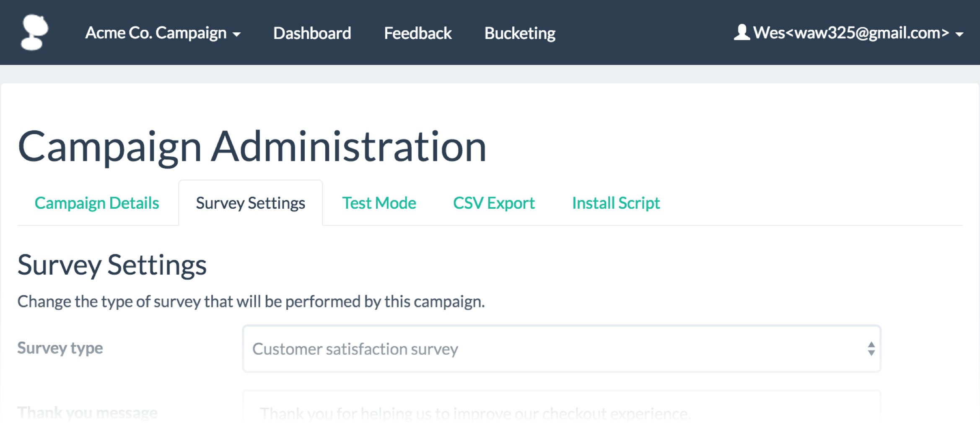Switch to the Install Script tab
This screenshot has height=436, width=980.
615,203
